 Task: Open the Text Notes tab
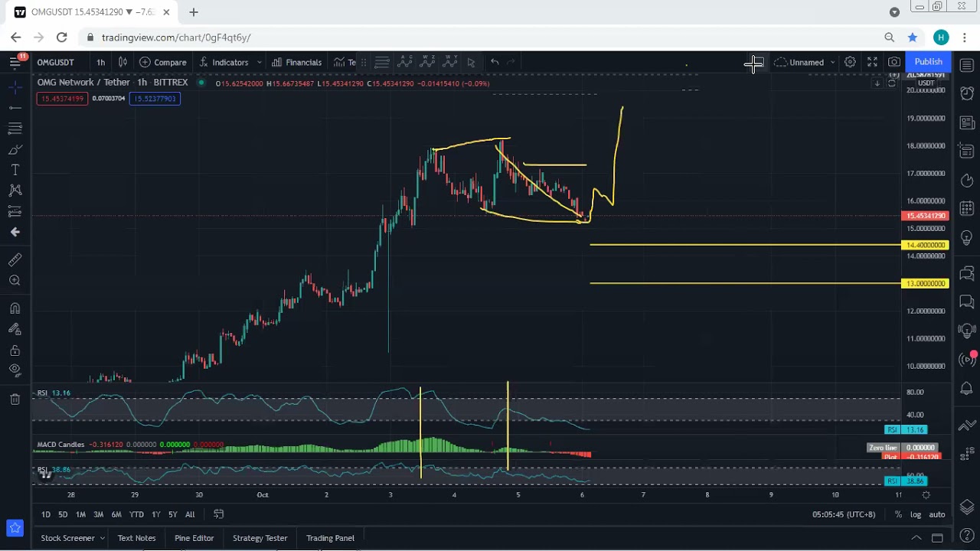coord(136,538)
